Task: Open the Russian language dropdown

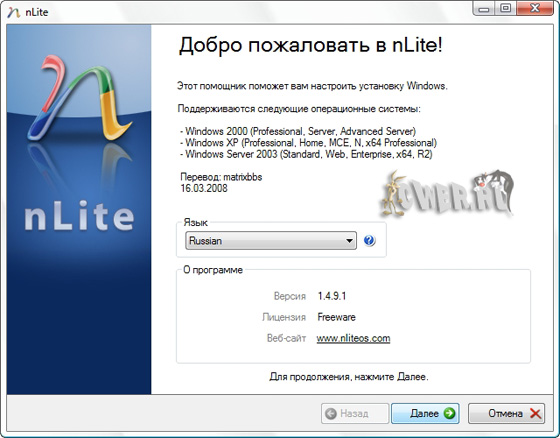Action: click(271, 240)
